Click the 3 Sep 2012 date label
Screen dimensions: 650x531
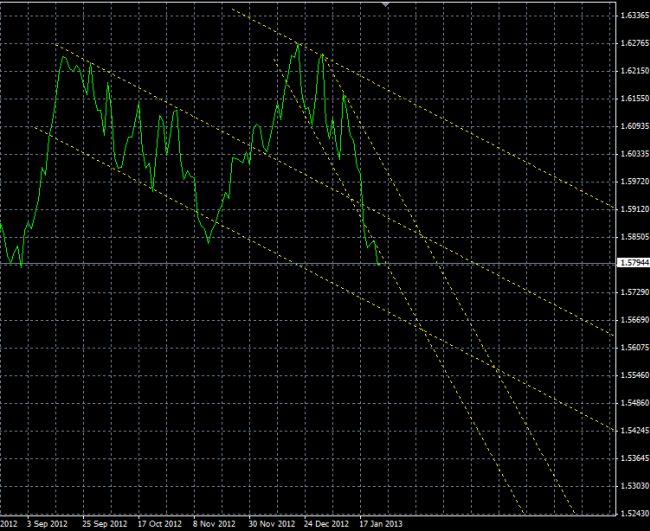coord(47,524)
